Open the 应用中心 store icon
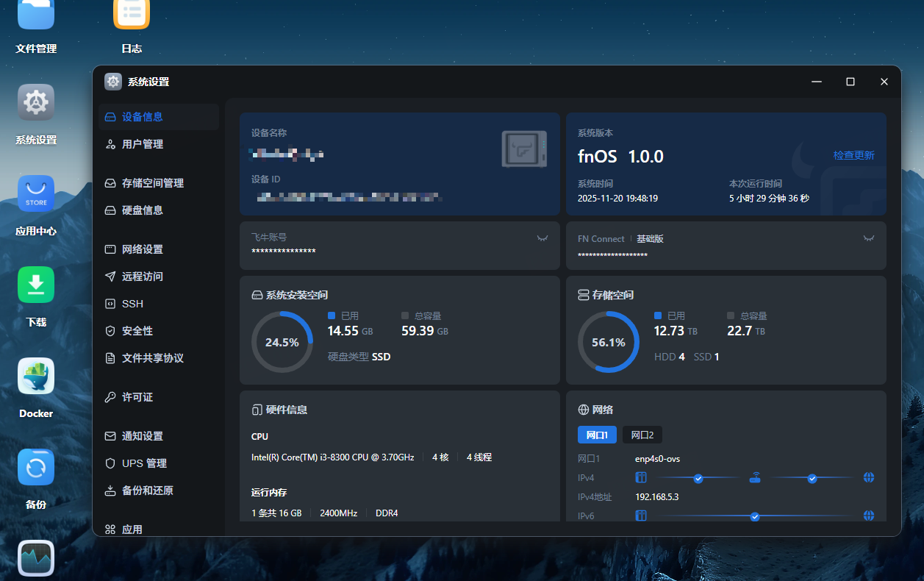 [x=36, y=194]
